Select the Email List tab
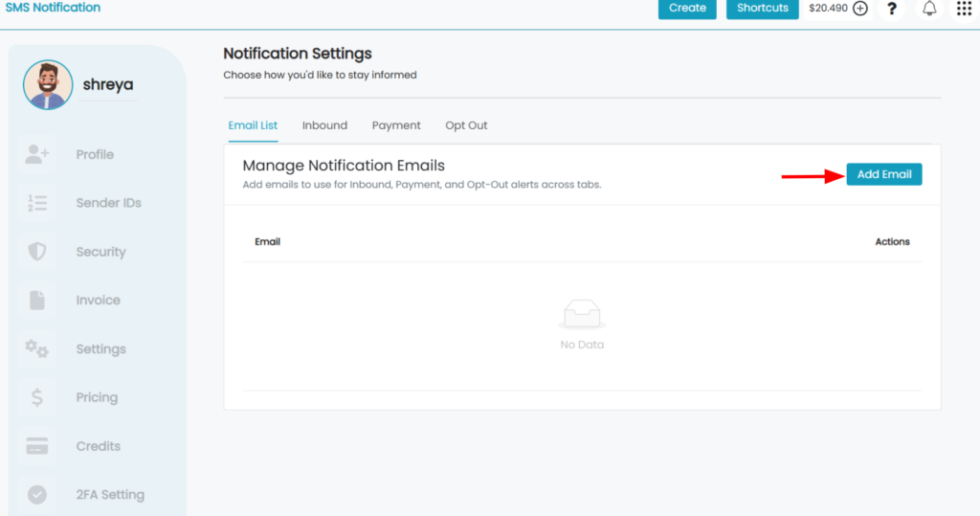The image size is (980, 516). (253, 125)
